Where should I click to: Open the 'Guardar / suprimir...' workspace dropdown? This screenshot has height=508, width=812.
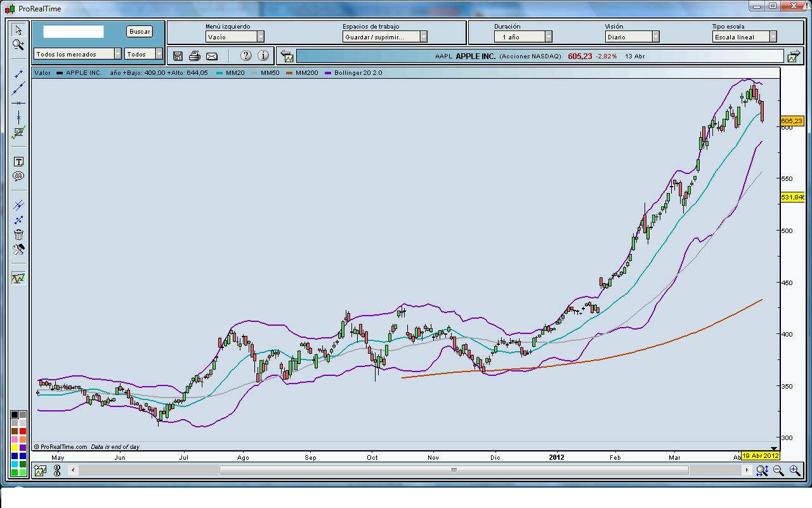385,37
